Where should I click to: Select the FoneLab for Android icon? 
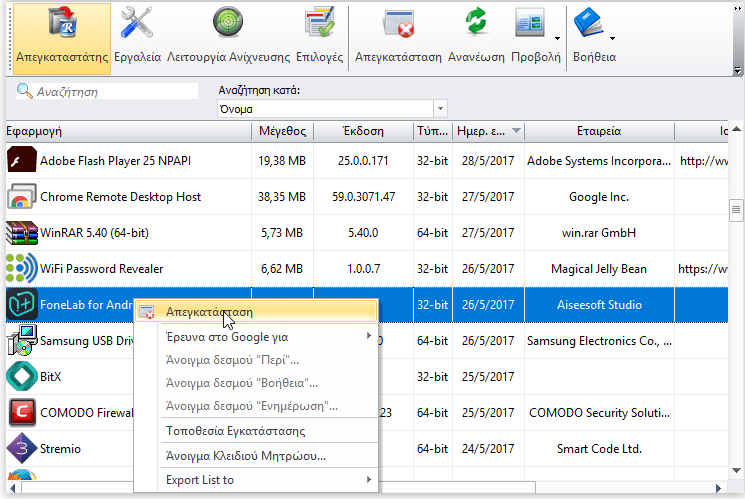pyautogui.click(x=22, y=305)
